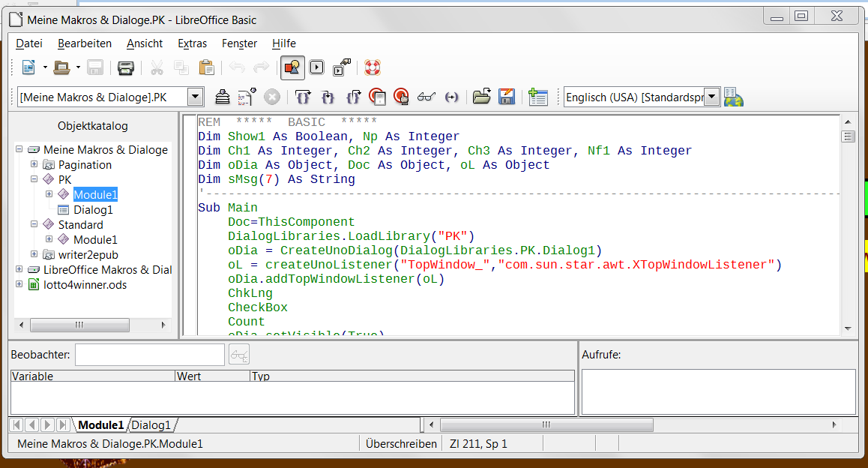Switch to the Dialog1 tab
Screen dimensions: 868x468
point(151,425)
